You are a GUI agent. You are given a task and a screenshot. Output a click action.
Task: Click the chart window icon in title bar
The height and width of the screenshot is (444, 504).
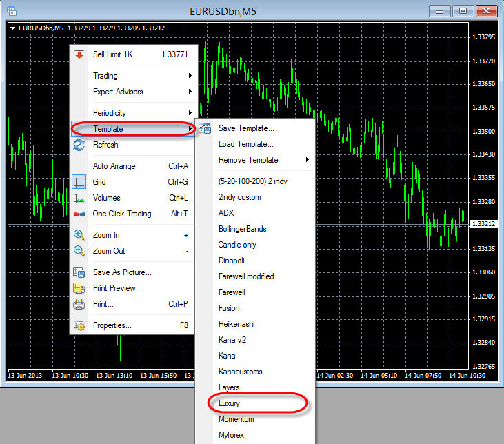click(12, 11)
